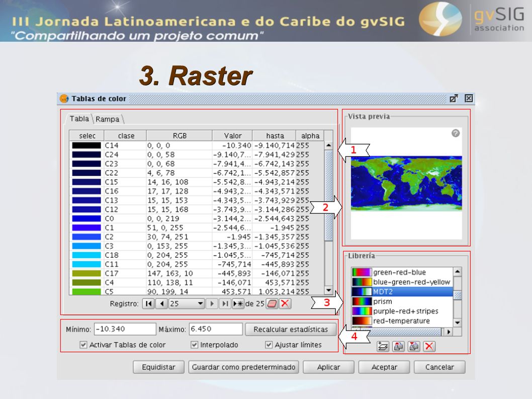Click the pink eraser icon beside 'de 25'
This screenshot has height=399, width=532.
272,303
